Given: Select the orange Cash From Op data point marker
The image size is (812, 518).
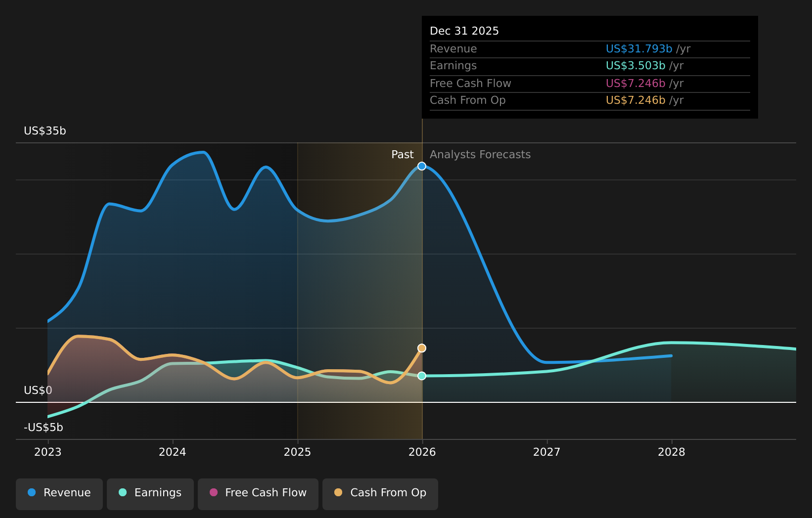Looking at the screenshot, I should [421, 348].
